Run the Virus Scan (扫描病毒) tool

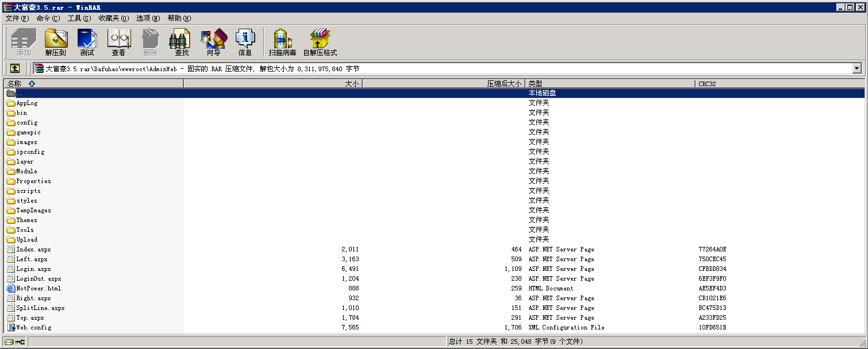[x=282, y=42]
